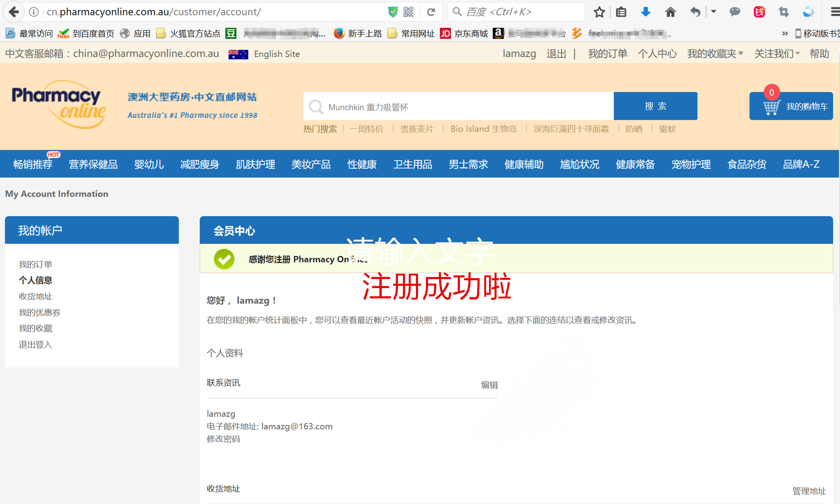The width and height of the screenshot is (840, 504).
Task: Log out via the 退出 link
Action: (x=556, y=54)
